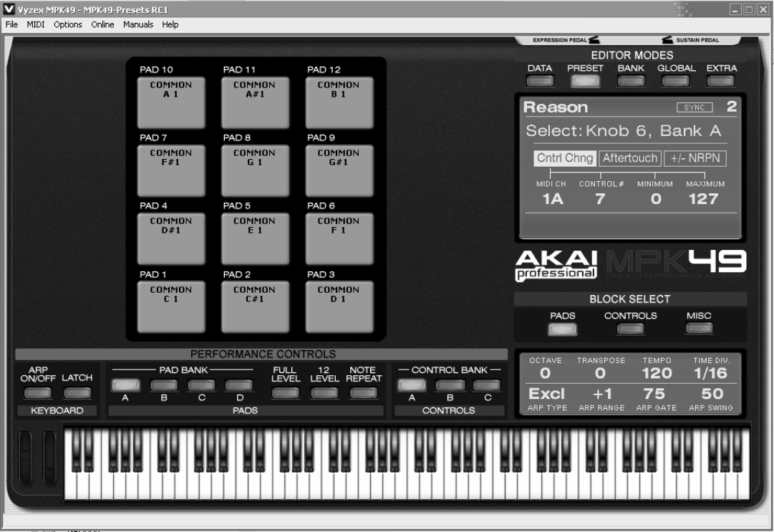The height and width of the screenshot is (532, 774).
Task: Select PAD 8 with note G 1
Action: point(255,170)
